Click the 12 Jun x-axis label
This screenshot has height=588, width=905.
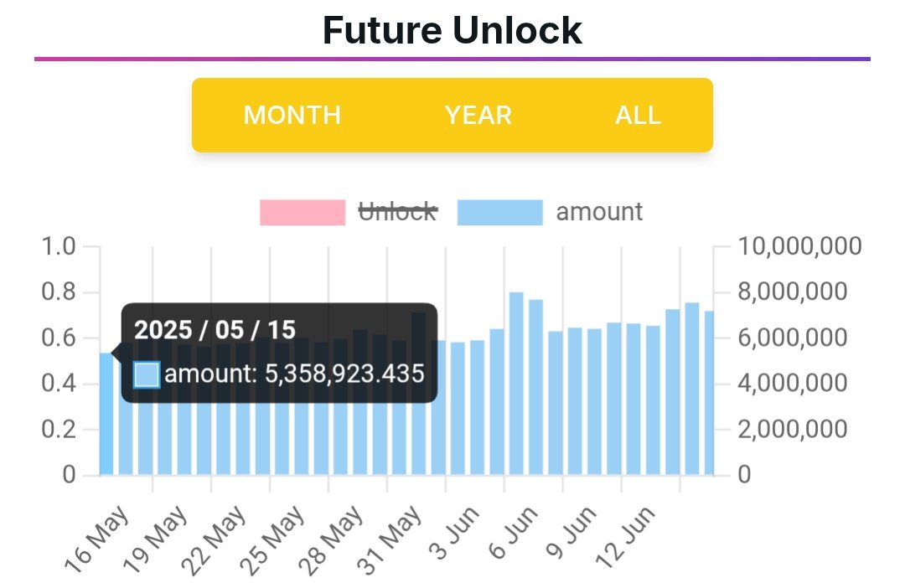tap(626, 536)
